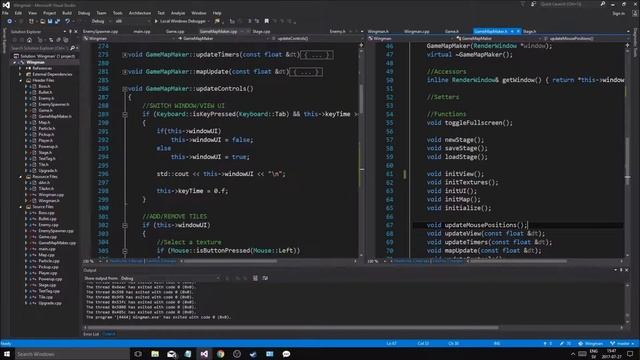The image size is (640, 360).
Task: Click the notifications flag icon
Action: point(523,4)
